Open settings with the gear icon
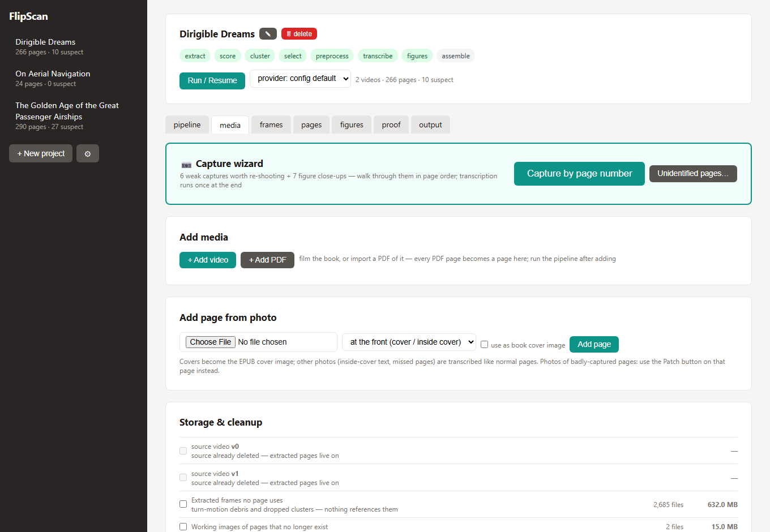This screenshot has height=532, width=770. [88, 153]
